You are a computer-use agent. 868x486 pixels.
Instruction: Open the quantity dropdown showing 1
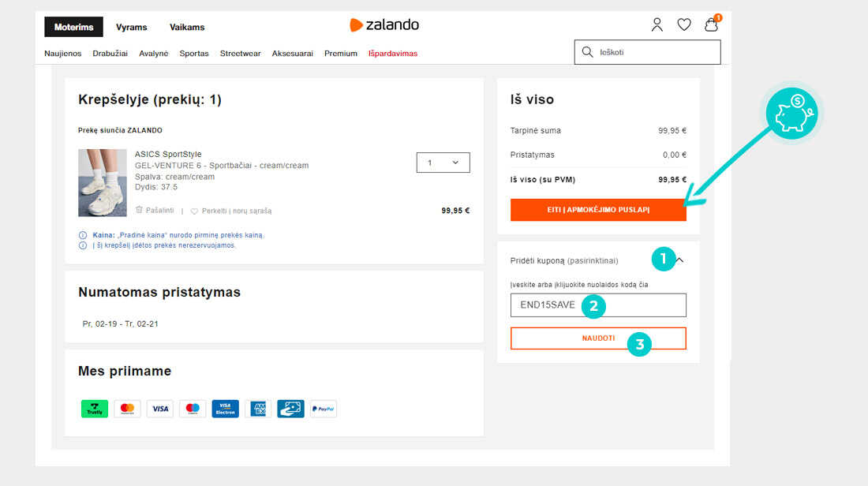(443, 163)
